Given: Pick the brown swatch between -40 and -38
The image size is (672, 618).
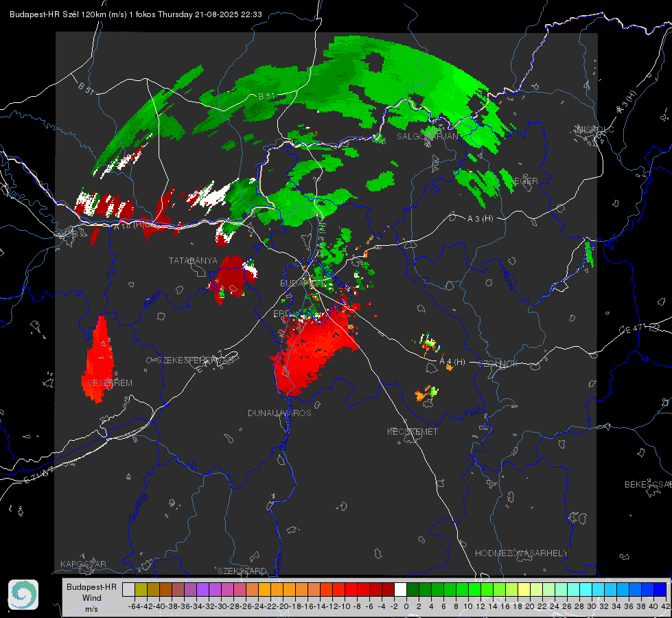Looking at the screenshot, I should 165,589.
